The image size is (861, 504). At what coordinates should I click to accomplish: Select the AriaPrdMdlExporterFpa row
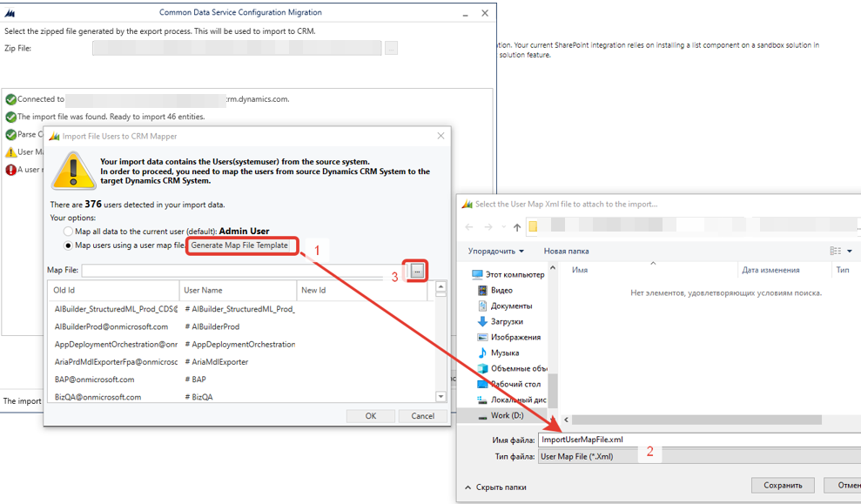click(x=240, y=362)
